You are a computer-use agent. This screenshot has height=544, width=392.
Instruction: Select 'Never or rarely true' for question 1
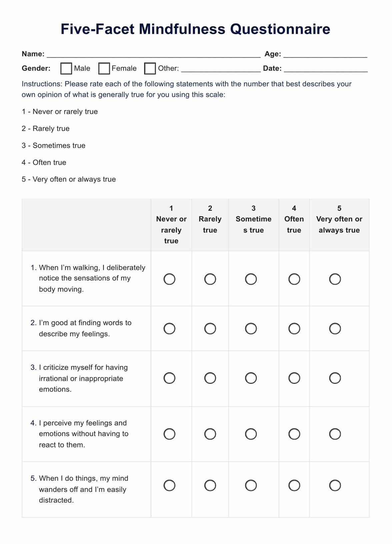point(169,279)
